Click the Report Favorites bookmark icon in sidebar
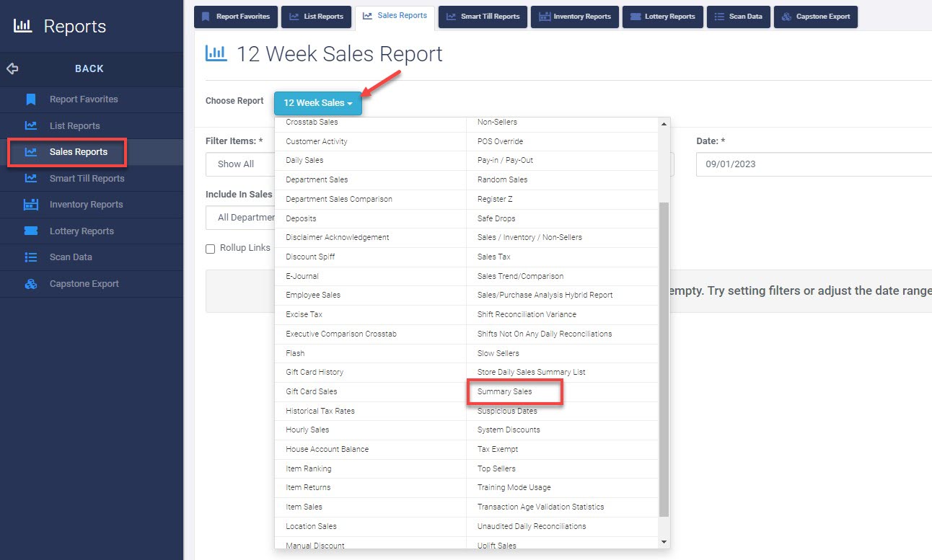Image resolution: width=932 pixels, height=560 pixels. coord(30,99)
